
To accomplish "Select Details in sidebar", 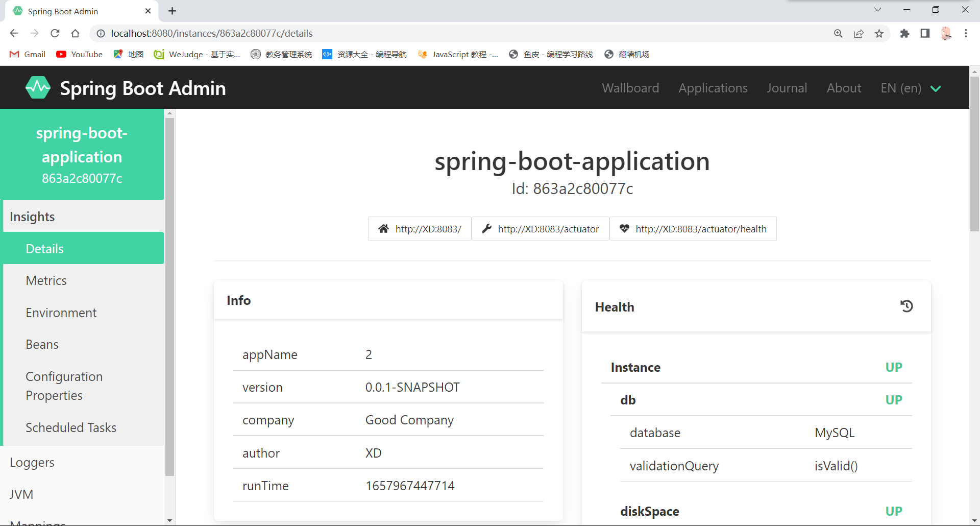I will point(83,249).
